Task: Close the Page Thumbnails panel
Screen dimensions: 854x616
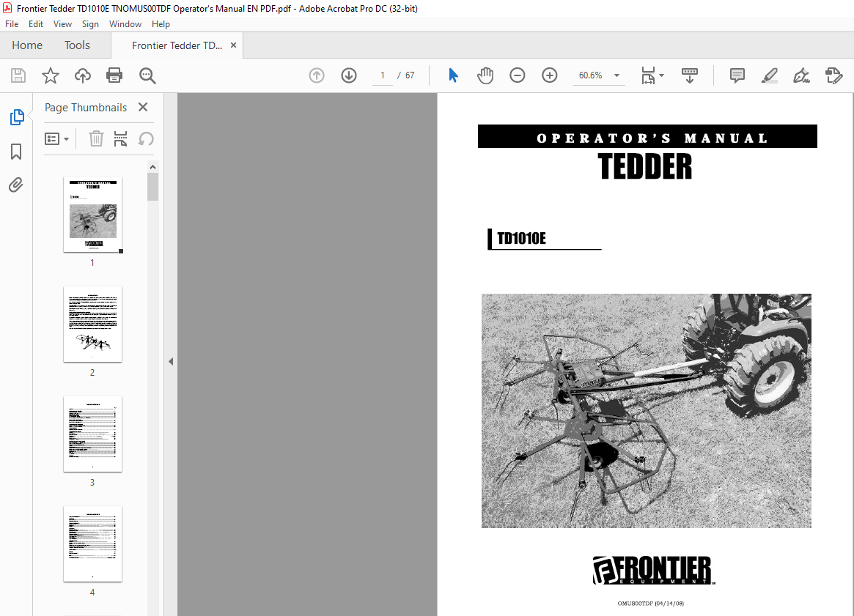Action: (143, 107)
